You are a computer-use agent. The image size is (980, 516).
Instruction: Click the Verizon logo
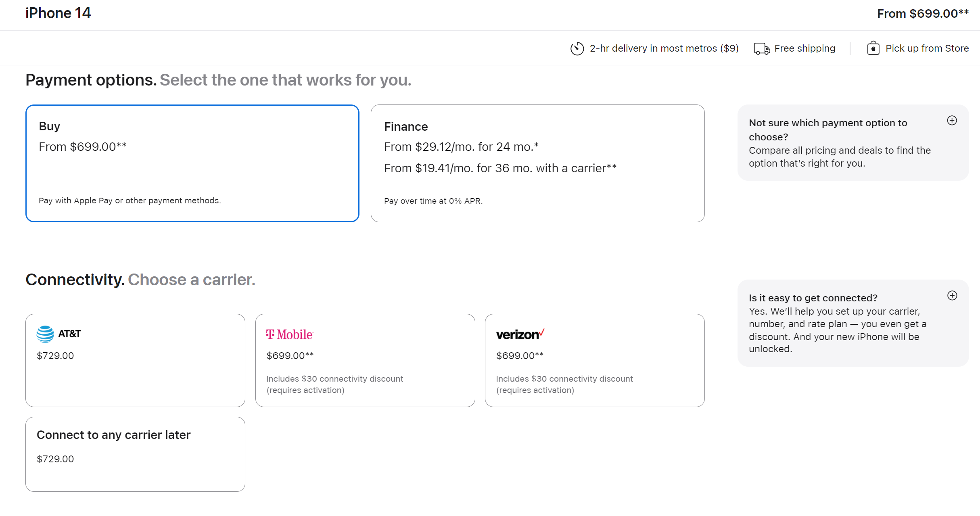(x=520, y=334)
